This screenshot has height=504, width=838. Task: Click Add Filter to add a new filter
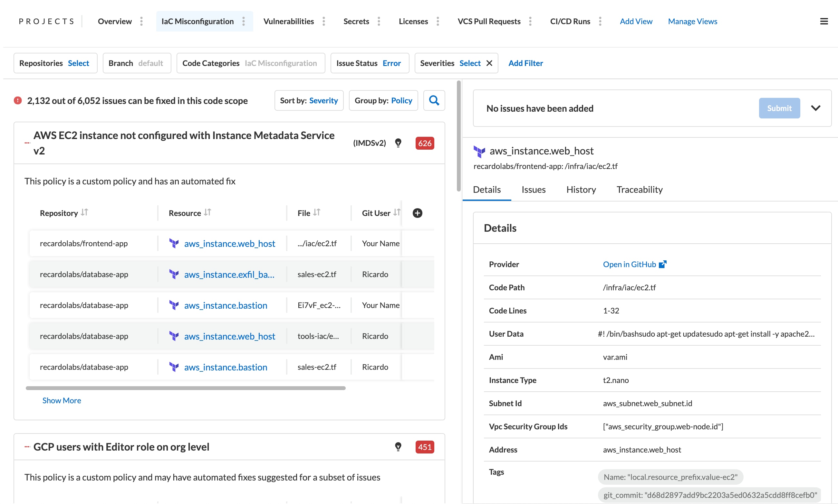[525, 63]
